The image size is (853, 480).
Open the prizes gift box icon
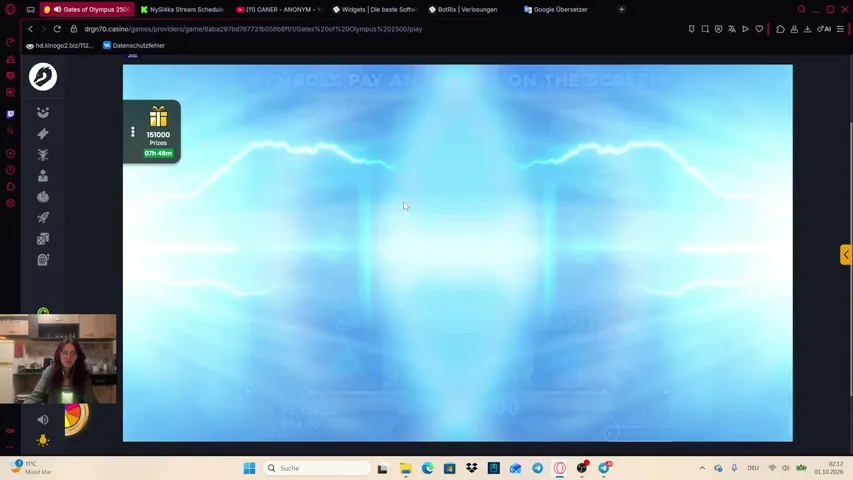[x=158, y=116]
